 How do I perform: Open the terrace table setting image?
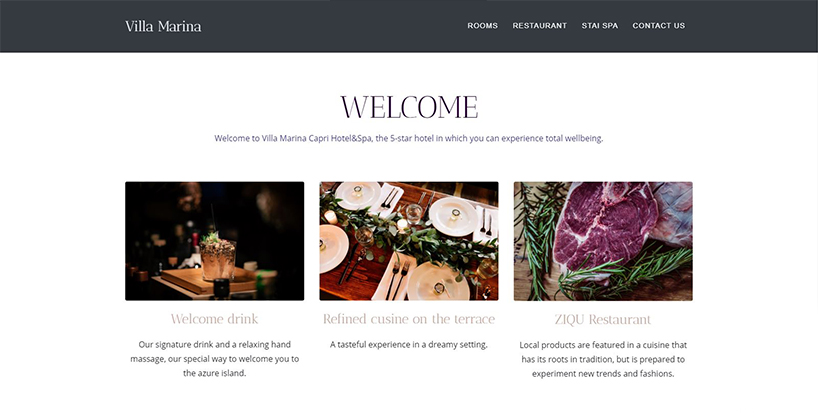pyautogui.click(x=409, y=241)
